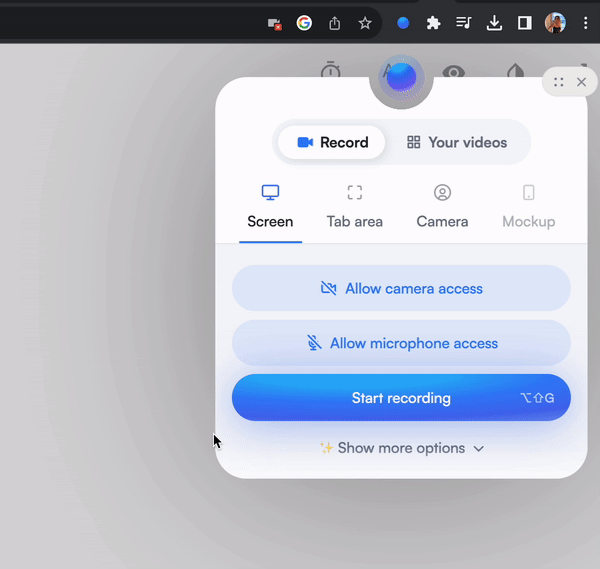Toggle the Chrome side panel icon
The image size is (600, 569).
coord(524,23)
